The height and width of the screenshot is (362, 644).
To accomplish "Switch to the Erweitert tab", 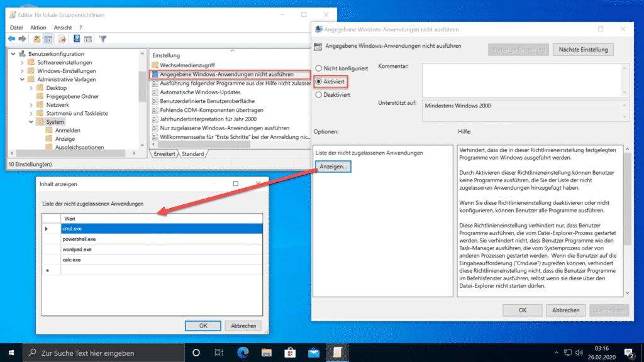I will (164, 154).
